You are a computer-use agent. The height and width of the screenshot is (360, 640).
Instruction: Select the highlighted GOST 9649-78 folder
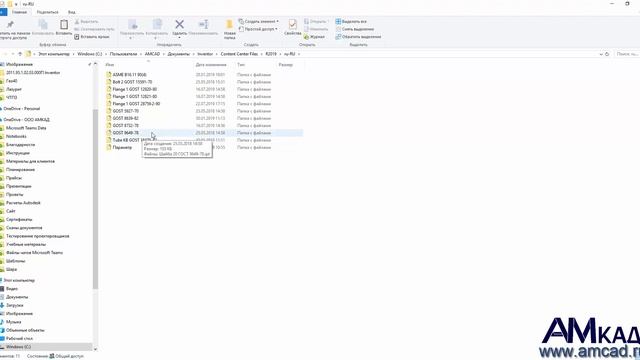click(126, 133)
